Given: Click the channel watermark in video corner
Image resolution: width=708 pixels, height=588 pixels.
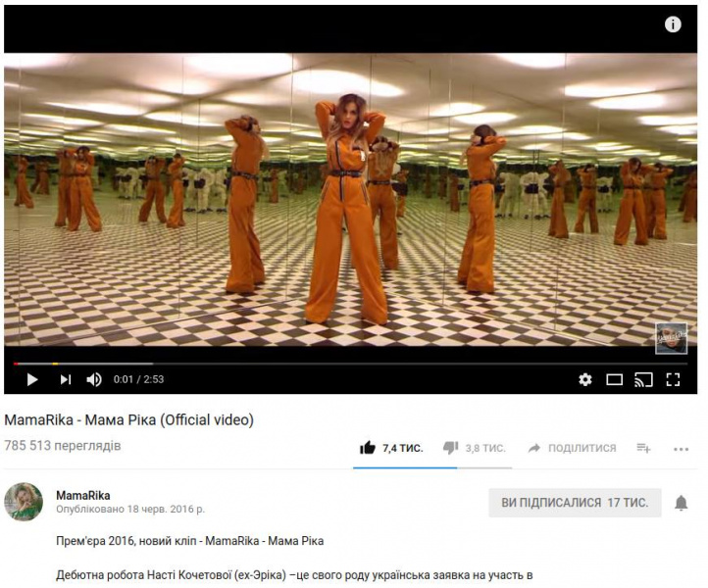Looking at the screenshot, I should coord(672,338).
